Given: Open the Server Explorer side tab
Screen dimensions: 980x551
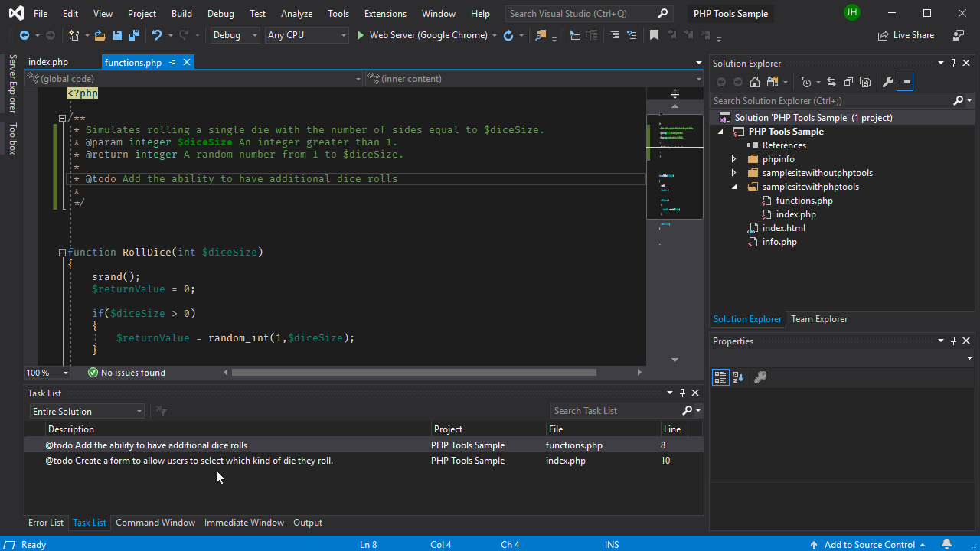Looking at the screenshot, I should pos(12,83).
